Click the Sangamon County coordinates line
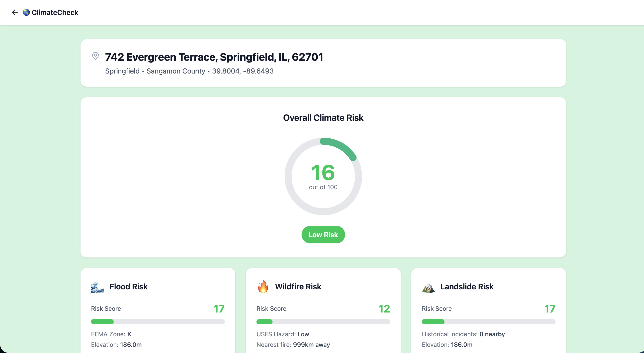 189,71
